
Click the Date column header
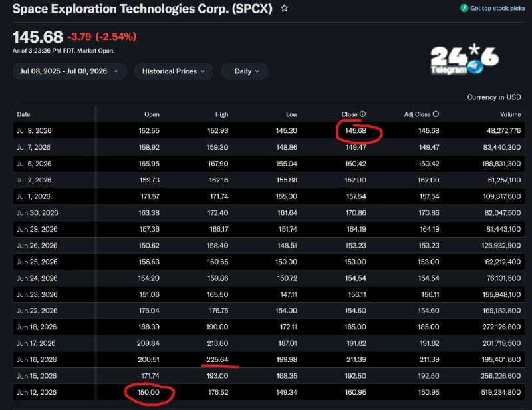(x=23, y=114)
